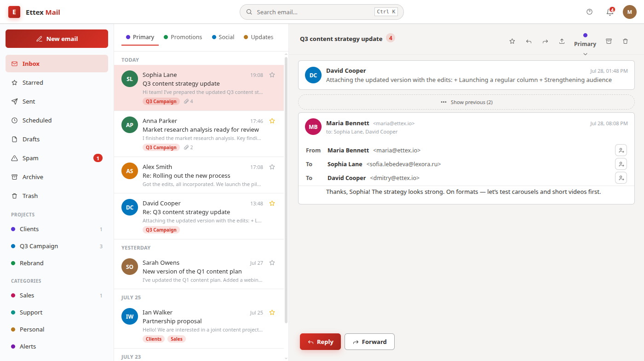Viewport: 644px width, 361px height.
Task: Archive the thread with the archive box icon
Action: point(609,41)
